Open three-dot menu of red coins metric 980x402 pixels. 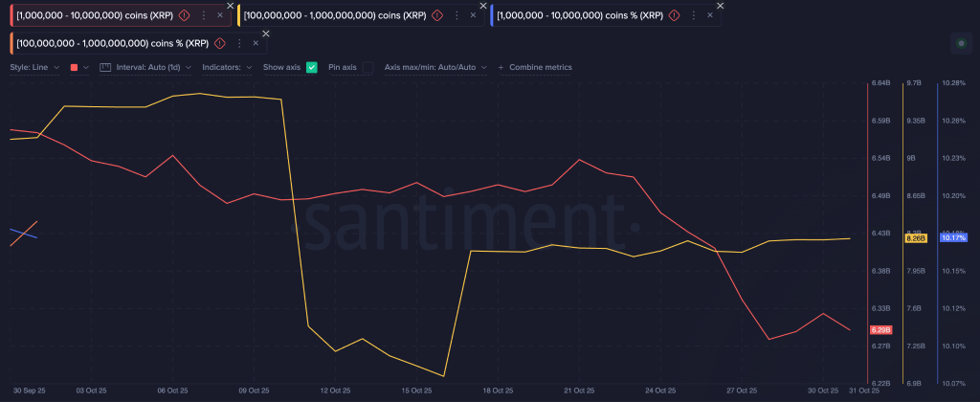203,15
